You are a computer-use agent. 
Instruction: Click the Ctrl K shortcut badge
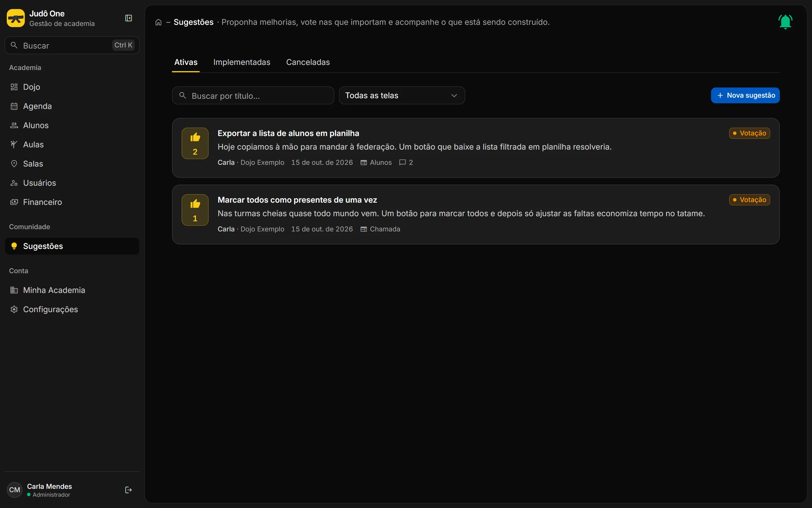tap(123, 45)
